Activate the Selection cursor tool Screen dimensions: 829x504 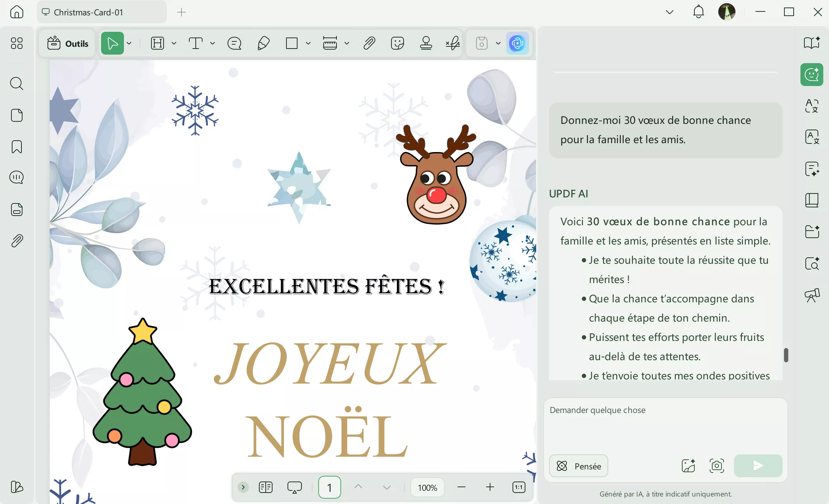tap(112, 43)
